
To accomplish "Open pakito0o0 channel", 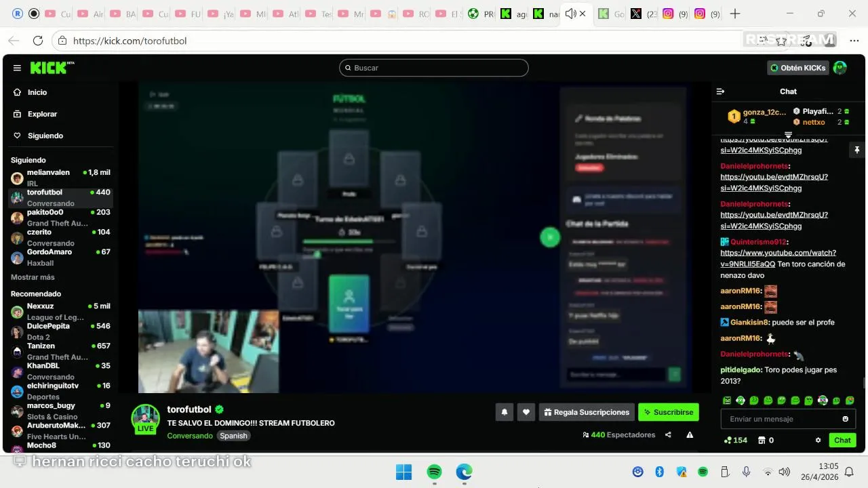I will [60, 217].
